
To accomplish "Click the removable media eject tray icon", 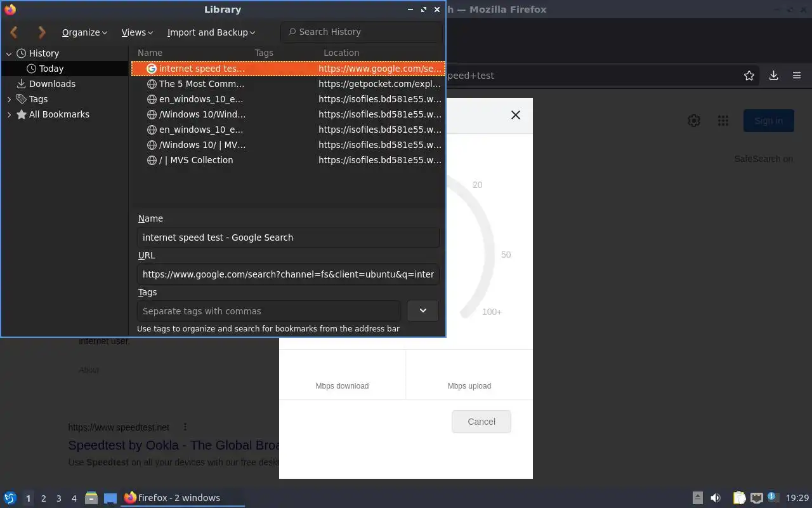I will 697,498.
